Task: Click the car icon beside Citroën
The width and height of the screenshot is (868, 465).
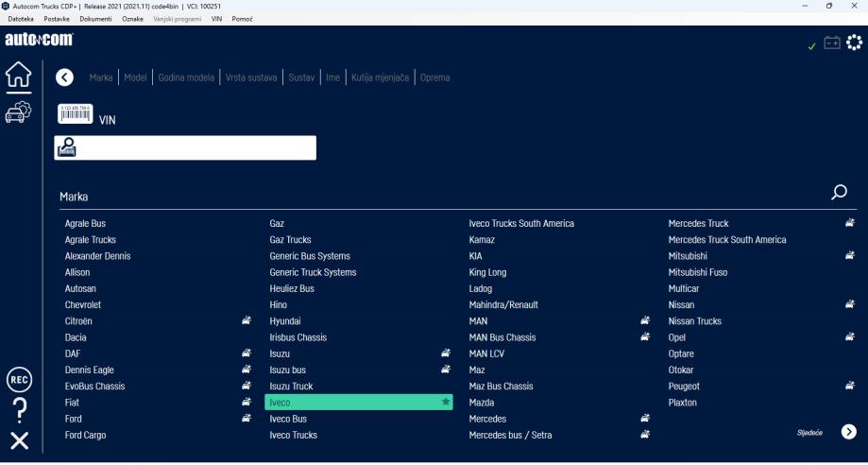Action: [x=247, y=320]
